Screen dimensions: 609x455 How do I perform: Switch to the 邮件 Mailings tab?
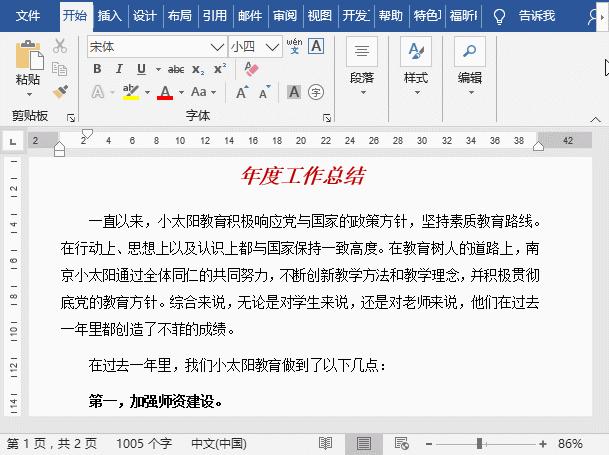250,16
